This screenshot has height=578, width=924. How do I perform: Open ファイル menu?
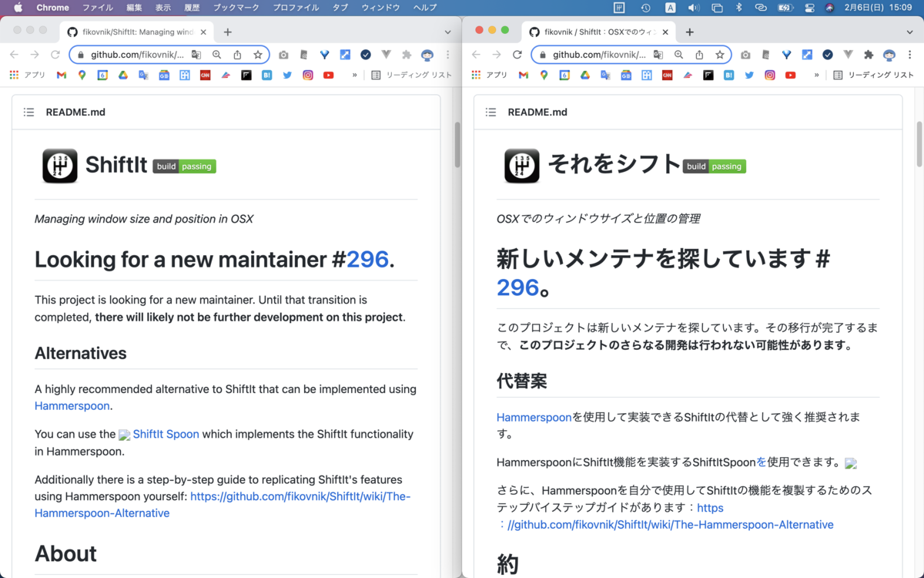(97, 8)
